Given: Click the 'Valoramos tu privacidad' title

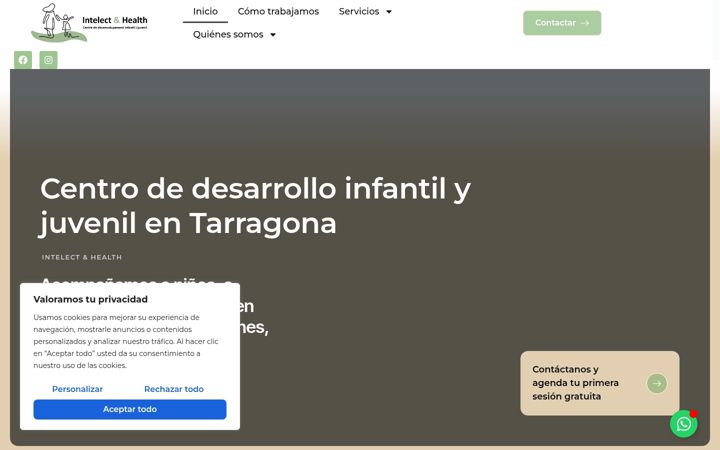Looking at the screenshot, I should coord(90,299).
